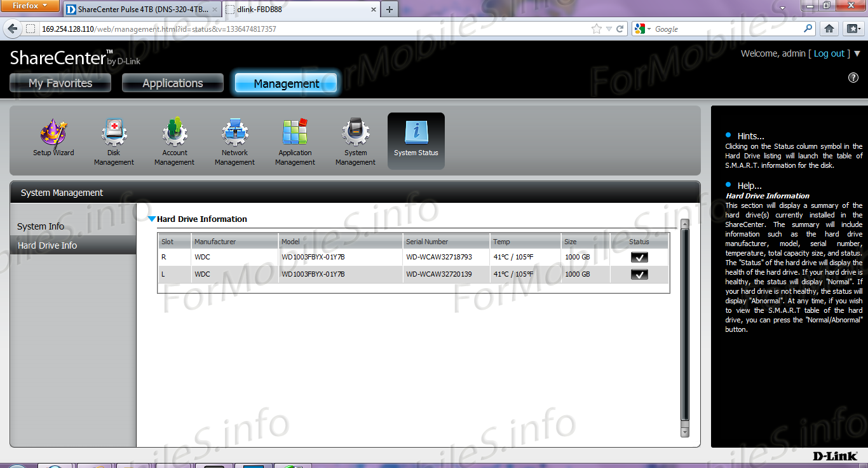
Task: Open the Firefox menu dropdown
Action: (x=31, y=6)
